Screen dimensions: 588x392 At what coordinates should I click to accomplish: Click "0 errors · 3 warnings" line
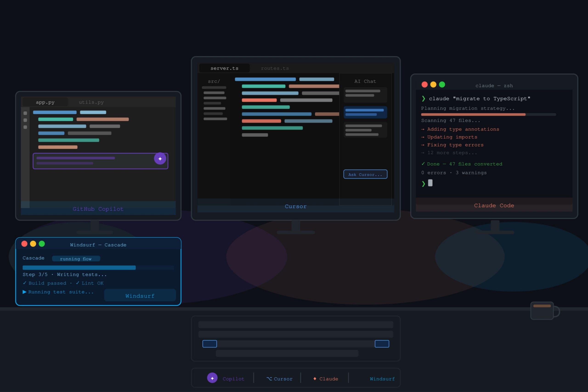454,172
